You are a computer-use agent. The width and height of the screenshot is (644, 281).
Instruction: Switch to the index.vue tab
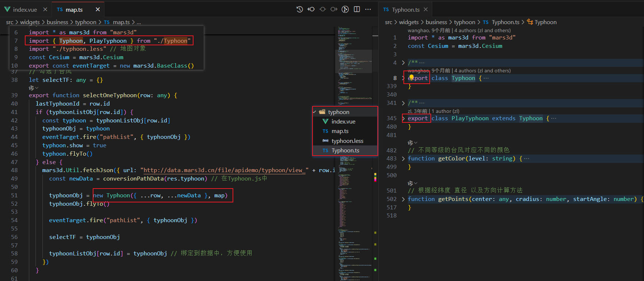click(x=25, y=10)
